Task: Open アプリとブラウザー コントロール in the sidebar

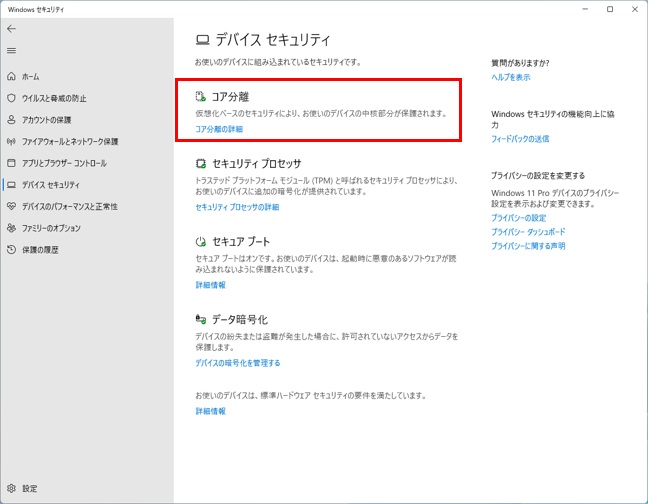Action: [64, 163]
